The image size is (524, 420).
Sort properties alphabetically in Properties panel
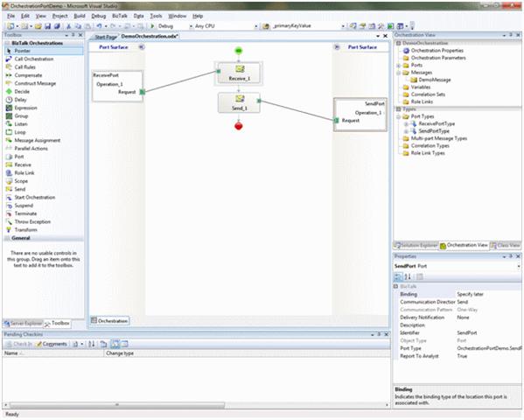[x=408, y=276]
